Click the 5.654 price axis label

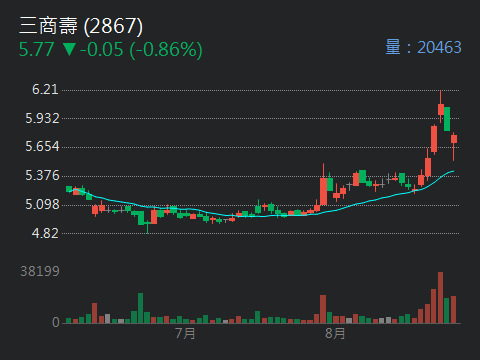[42, 147]
